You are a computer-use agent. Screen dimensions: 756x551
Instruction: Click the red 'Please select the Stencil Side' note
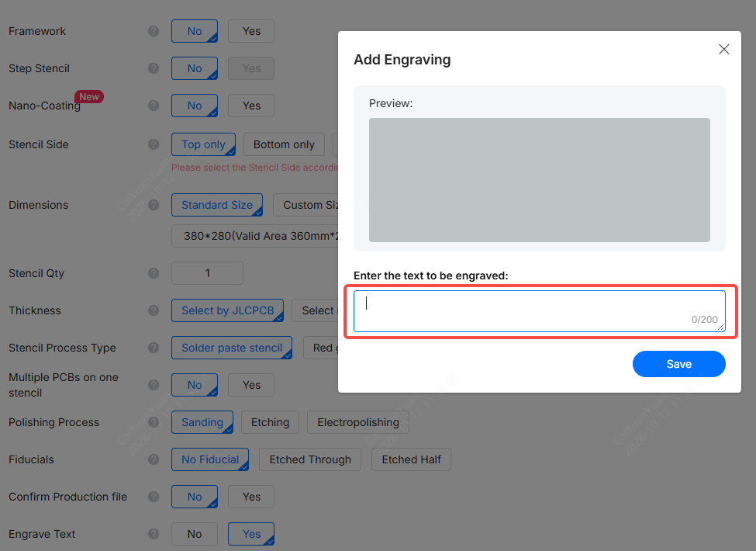click(x=254, y=168)
